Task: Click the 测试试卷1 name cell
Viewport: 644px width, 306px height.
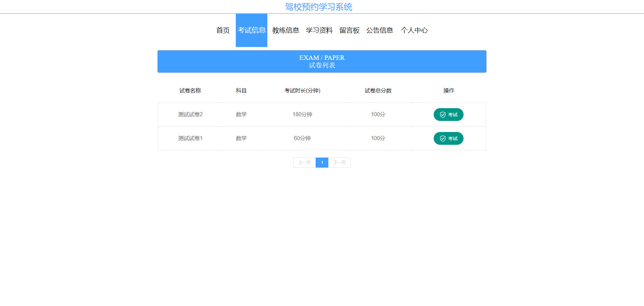Action: pos(190,138)
